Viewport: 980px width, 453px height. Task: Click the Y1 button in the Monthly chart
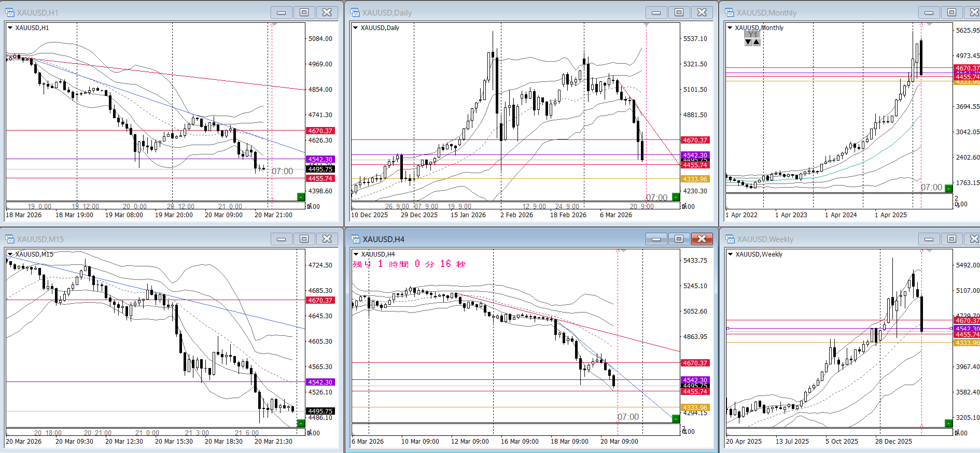point(752,35)
